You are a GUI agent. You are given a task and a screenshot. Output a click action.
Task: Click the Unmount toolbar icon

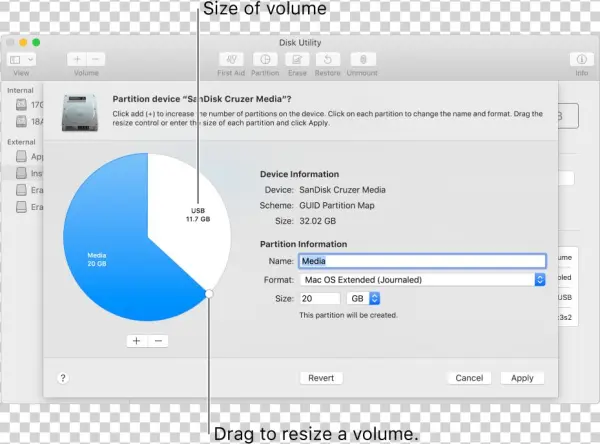click(362, 60)
